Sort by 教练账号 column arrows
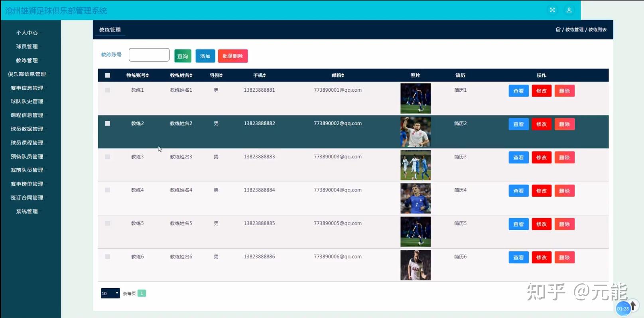 [x=147, y=75]
